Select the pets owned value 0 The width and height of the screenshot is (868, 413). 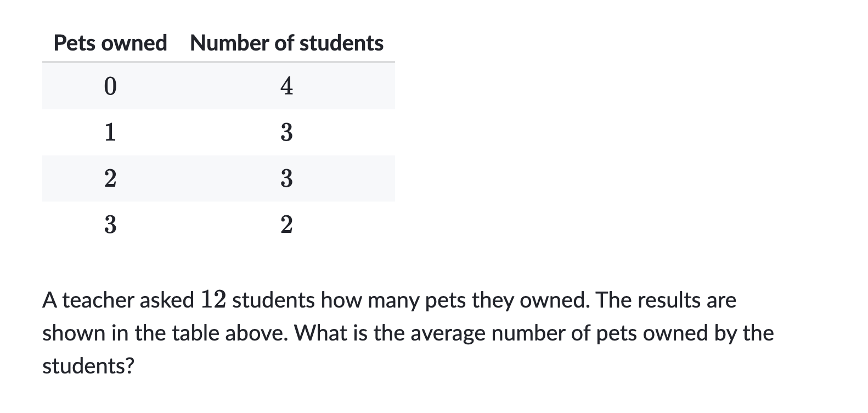pyautogui.click(x=110, y=86)
